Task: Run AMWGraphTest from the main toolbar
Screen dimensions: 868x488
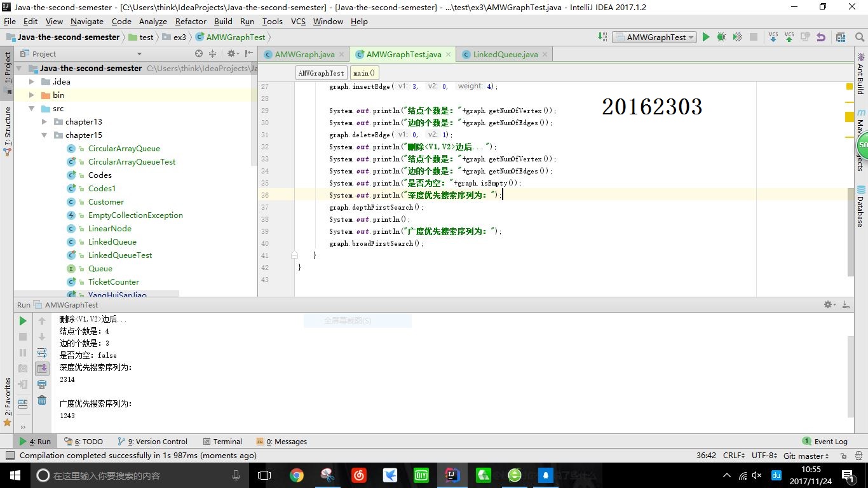Action: [705, 37]
